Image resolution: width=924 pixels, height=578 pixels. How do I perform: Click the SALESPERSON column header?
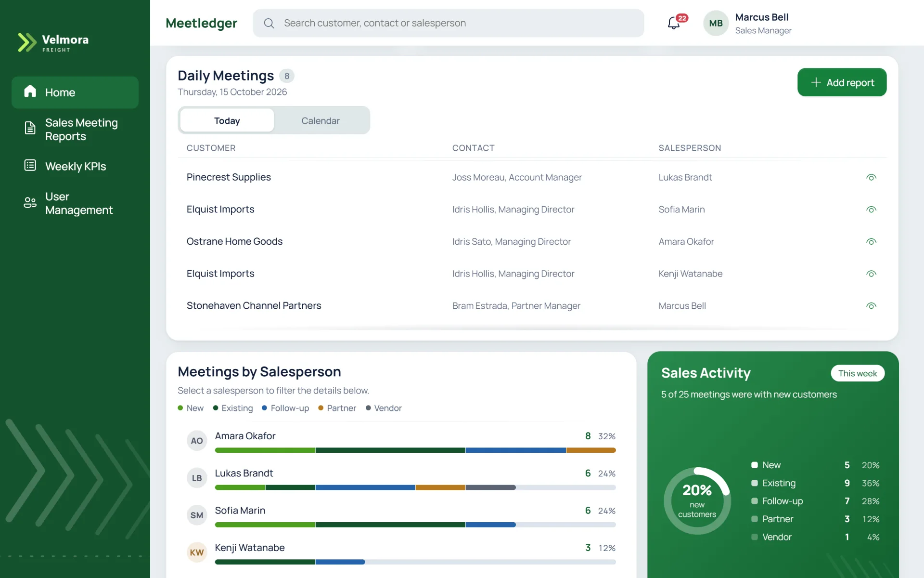[690, 148]
